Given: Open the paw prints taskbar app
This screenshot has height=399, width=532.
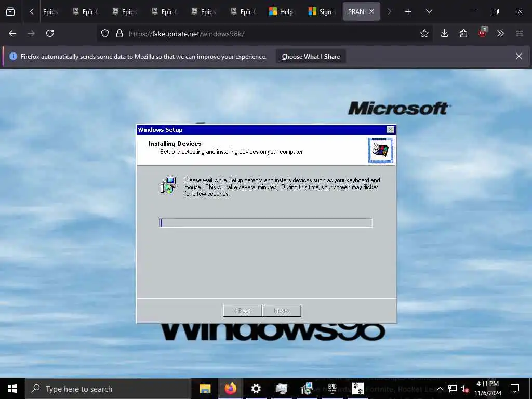Looking at the screenshot, I should click(x=357, y=389).
